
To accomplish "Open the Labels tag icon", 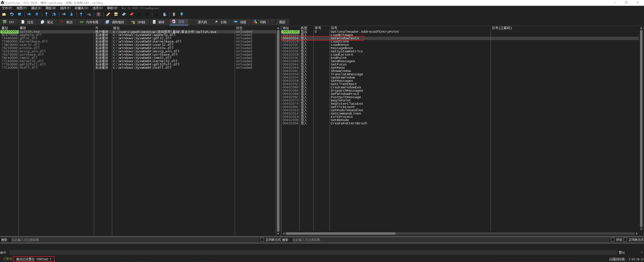I will [124, 14].
